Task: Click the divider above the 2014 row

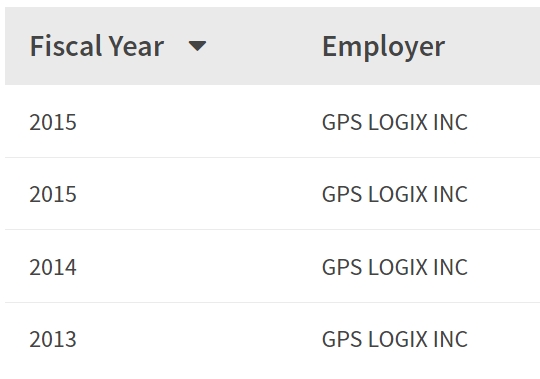Action: point(272,229)
